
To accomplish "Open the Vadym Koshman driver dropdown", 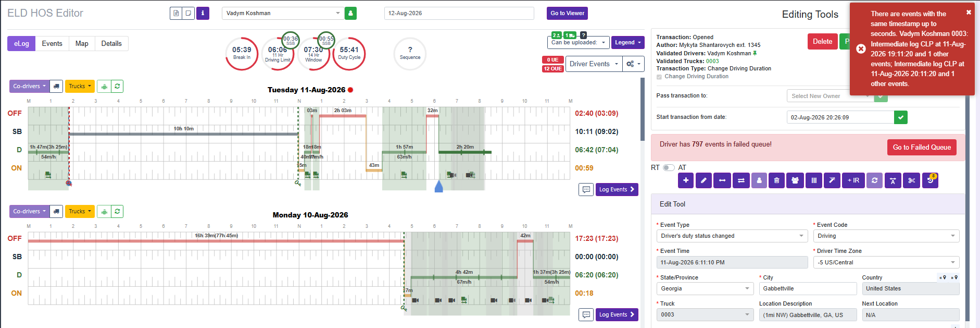I will (282, 13).
